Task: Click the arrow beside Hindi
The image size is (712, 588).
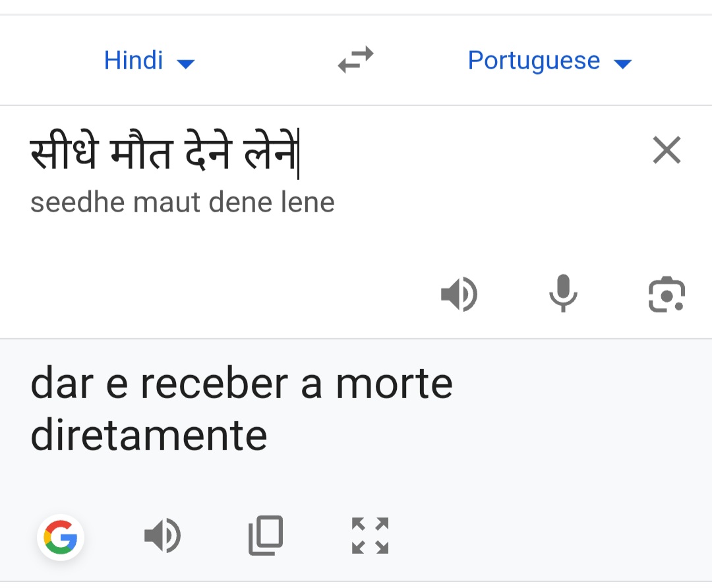Action: 186,63
